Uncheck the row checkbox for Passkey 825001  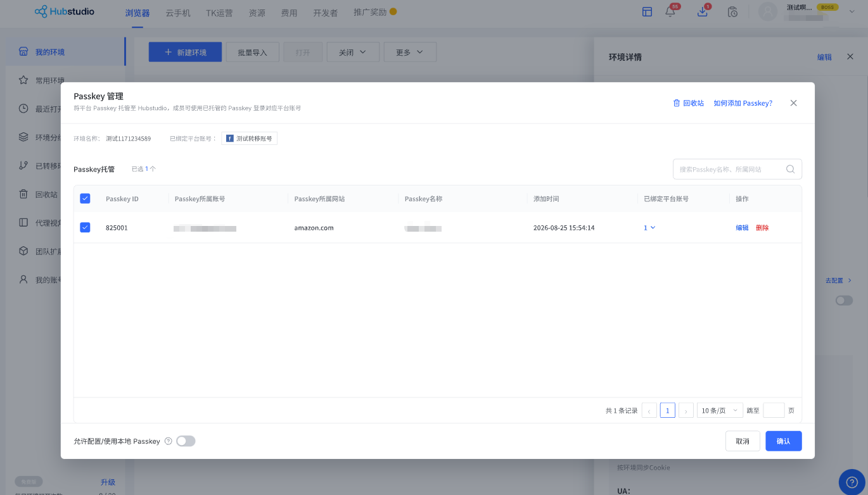pyautogui.click(x=85, y=227)
